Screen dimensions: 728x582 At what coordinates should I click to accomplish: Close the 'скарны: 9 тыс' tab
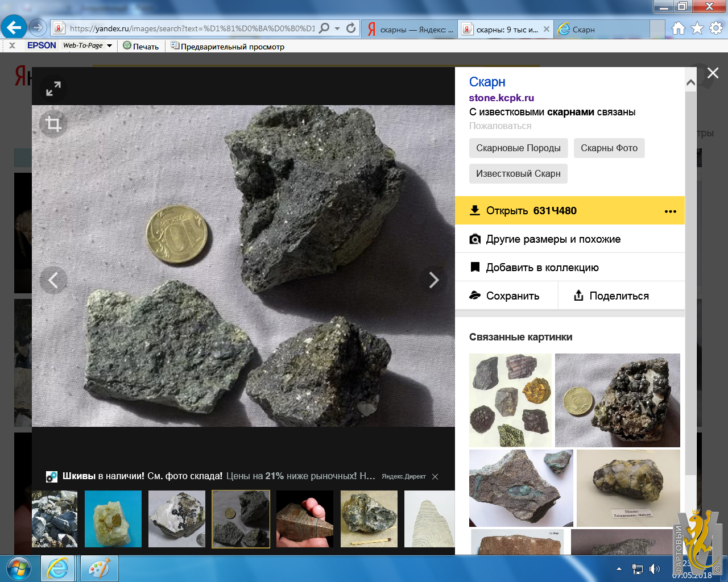[x=547, y=29]
